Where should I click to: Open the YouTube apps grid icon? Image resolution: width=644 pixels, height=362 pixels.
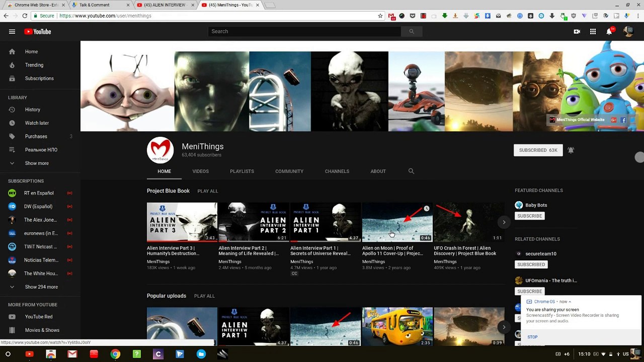click(x=593, y=32)
